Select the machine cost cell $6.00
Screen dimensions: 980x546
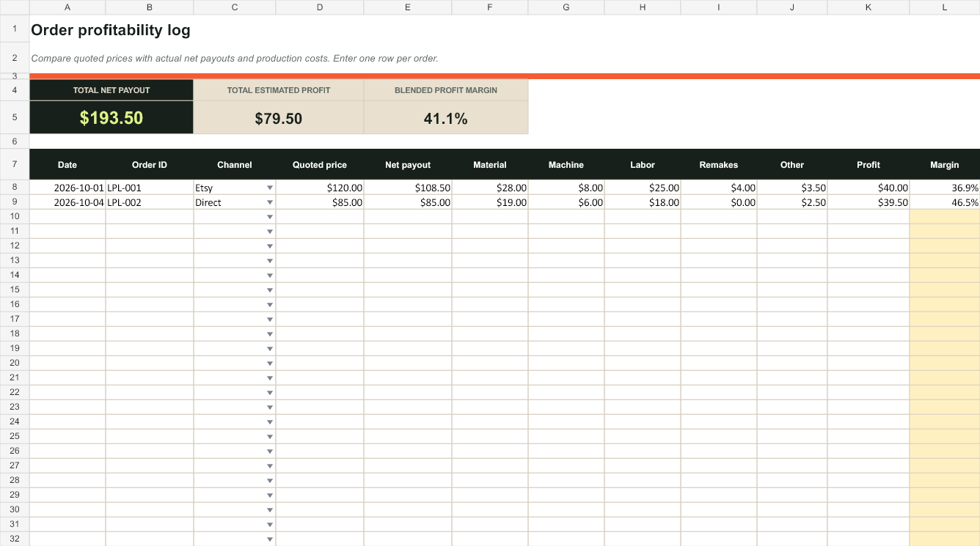(x=566, y=202)
